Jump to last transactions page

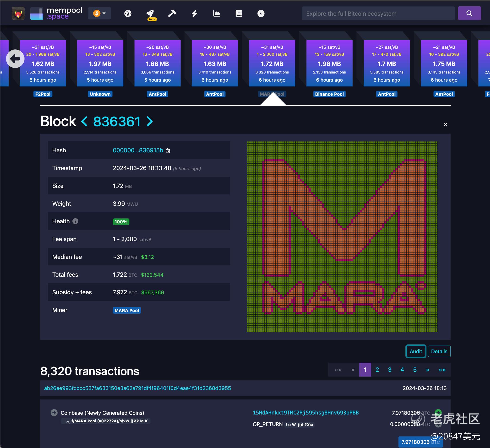coord(442,370)
